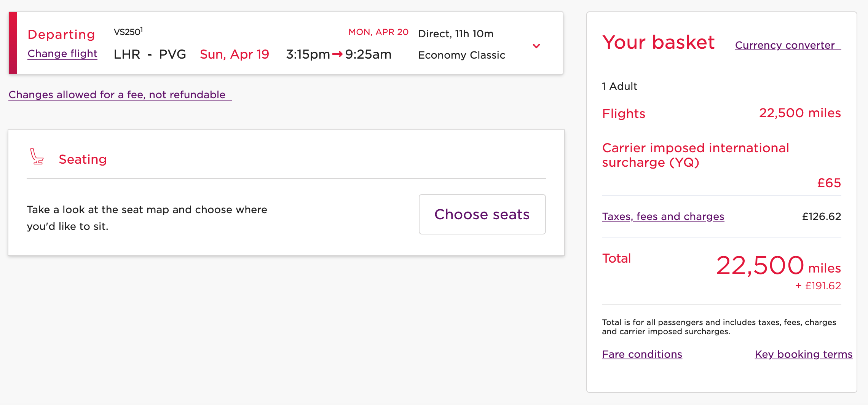
Task: Click the Carrier imposed international surcharge label
Action: tap(695, 155)
